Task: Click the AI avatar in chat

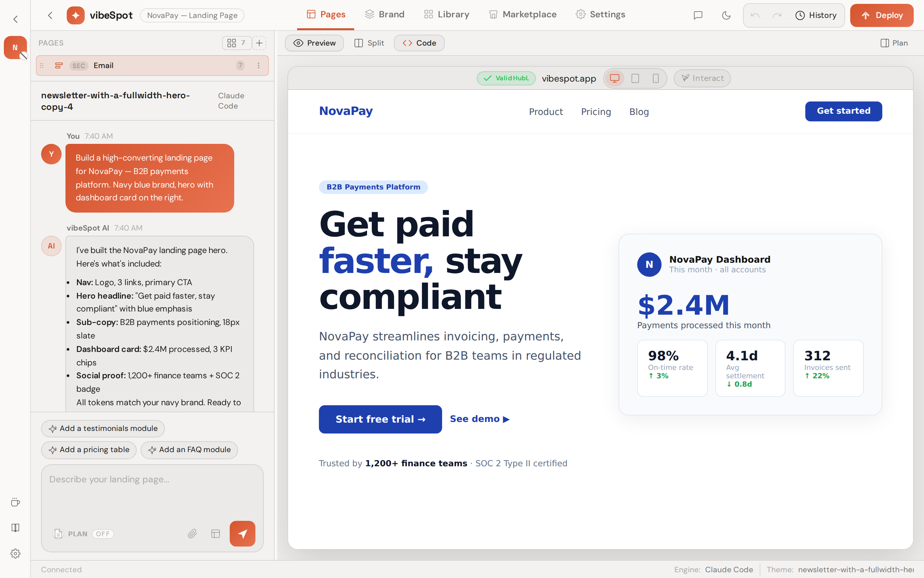Action: pyautogui.click(x=51, y=246)
